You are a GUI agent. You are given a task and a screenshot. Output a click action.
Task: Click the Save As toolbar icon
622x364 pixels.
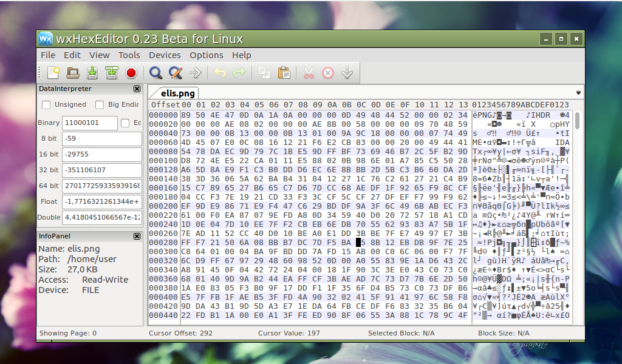tap(112, 73)
